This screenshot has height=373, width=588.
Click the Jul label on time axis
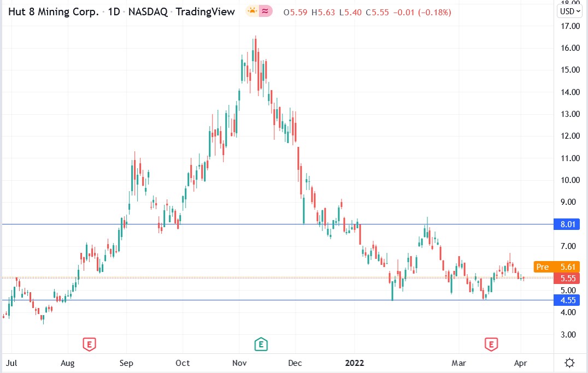point(11,363)
